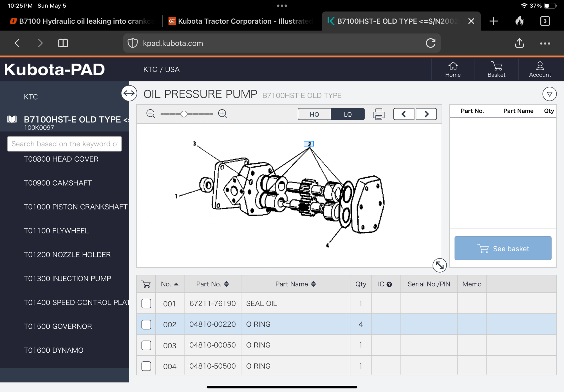The width and height of the screenshot is (564, 392).
Task: Open T00900 CAMSHAFT section
Action: (58, 183)
